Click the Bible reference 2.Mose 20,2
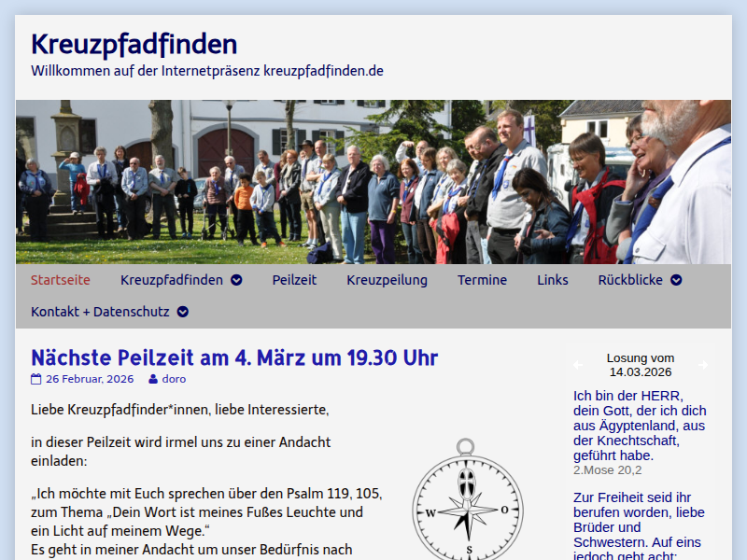747x560 pixels. coord(607,470)
